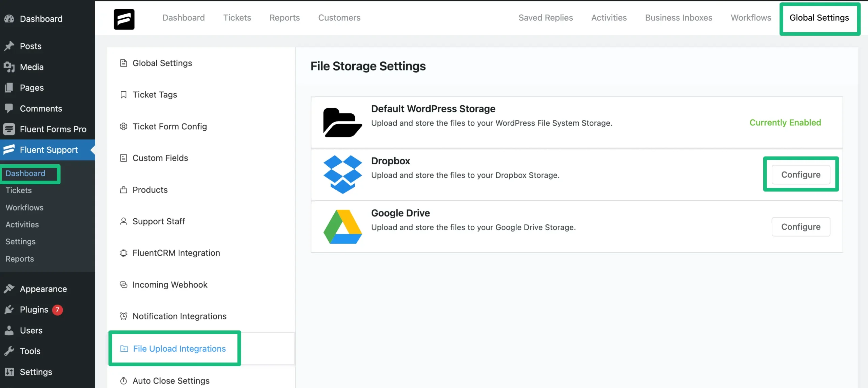Open the Support Staff settings
This screenshot has width=868, height=388.
[201, 221]
